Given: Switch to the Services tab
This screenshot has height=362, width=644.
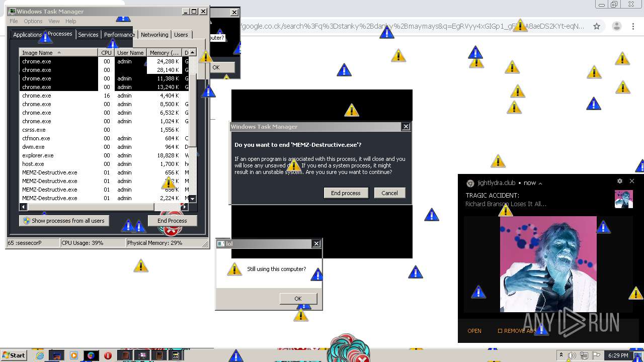Looking at the screenshot, I should (88, 35).
